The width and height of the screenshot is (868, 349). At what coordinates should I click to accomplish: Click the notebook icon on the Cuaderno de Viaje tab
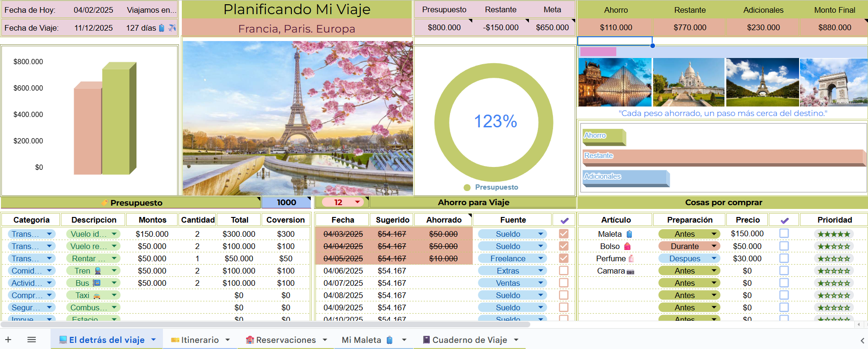pyautogui.click(x=426, y=340)
